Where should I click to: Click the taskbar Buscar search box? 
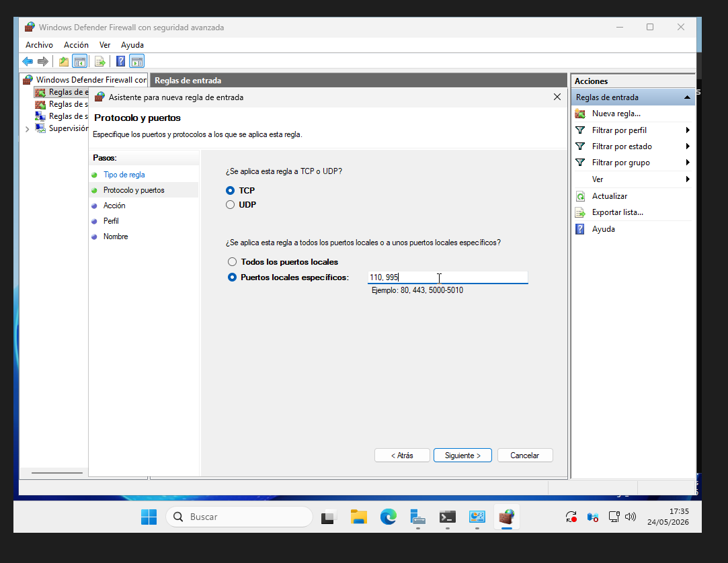click(x=239, y=517)
